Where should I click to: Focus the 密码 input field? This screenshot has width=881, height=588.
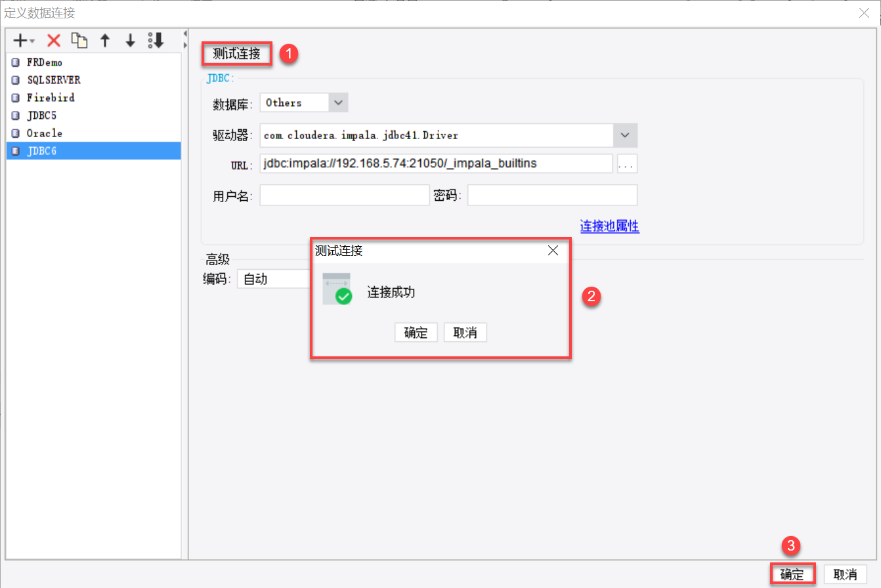coord(552,195)
